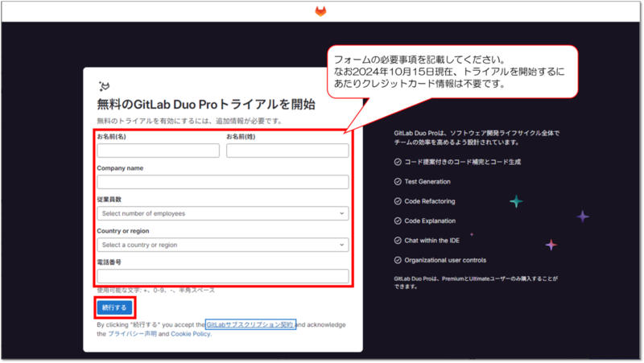Open the GitLabサブスクリプション契約 link
Viewport: 644px width, 363px height.
[250, 324]
